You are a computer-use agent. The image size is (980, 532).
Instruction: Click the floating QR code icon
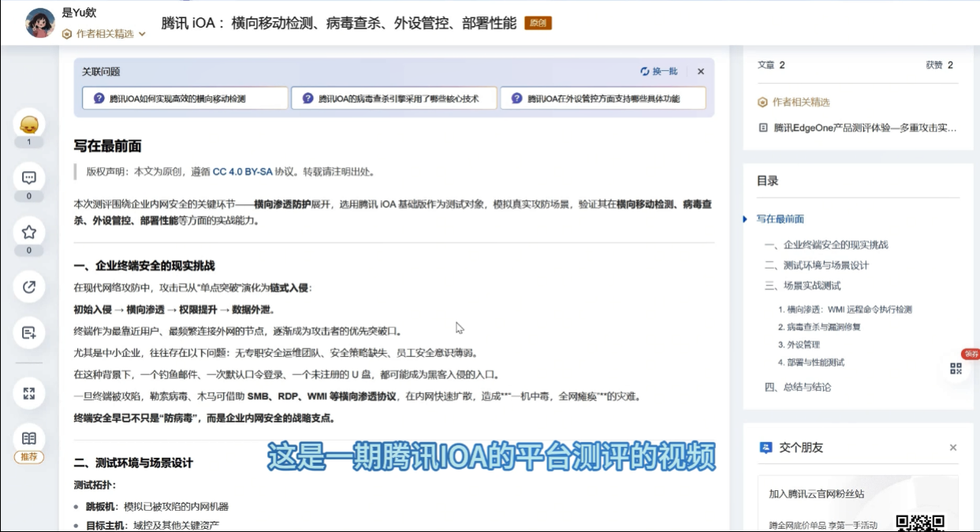pyautogui.click(x=956, y=368)
